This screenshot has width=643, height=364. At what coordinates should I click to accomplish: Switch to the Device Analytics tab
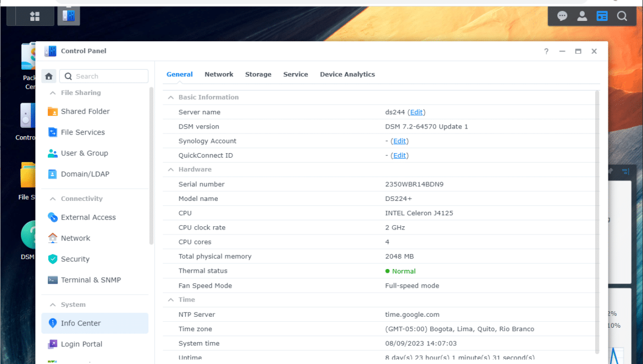point(347,75)
